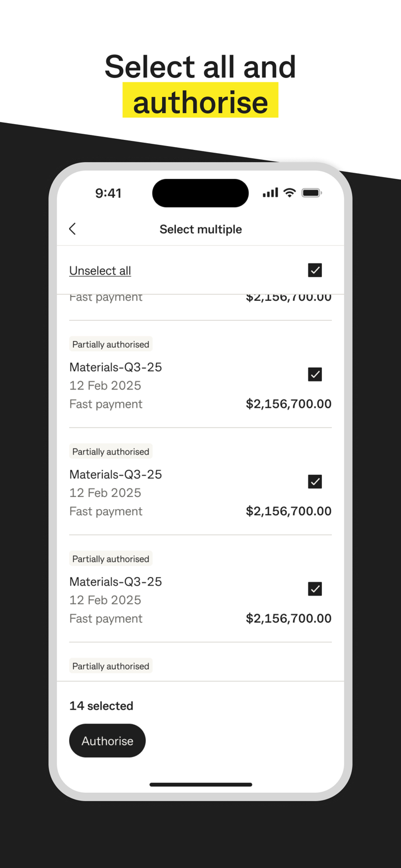
Task: Deselect the second fully visible Materials-Q3-25 payment checkbox
Action: pos(315,481)
